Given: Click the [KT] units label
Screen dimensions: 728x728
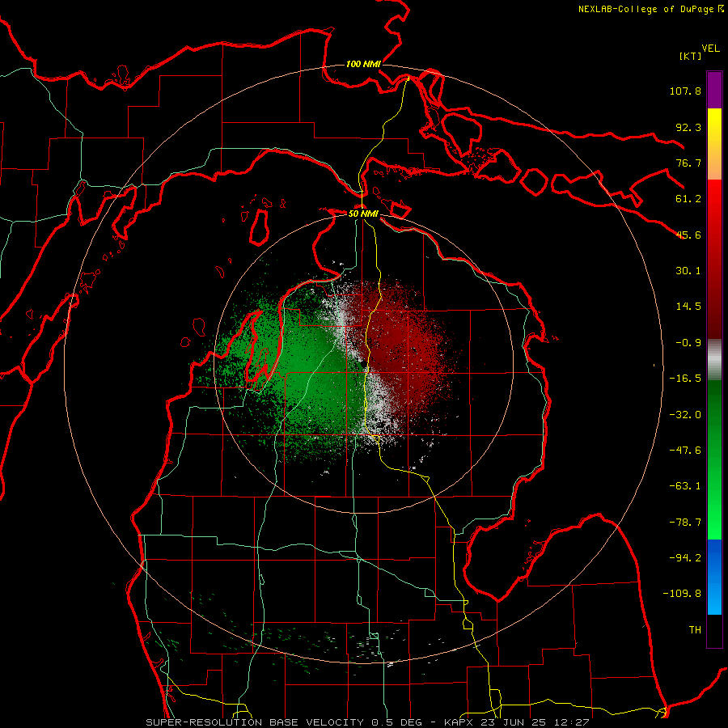Looking at the screenshot, I should [x=690, y=56].
